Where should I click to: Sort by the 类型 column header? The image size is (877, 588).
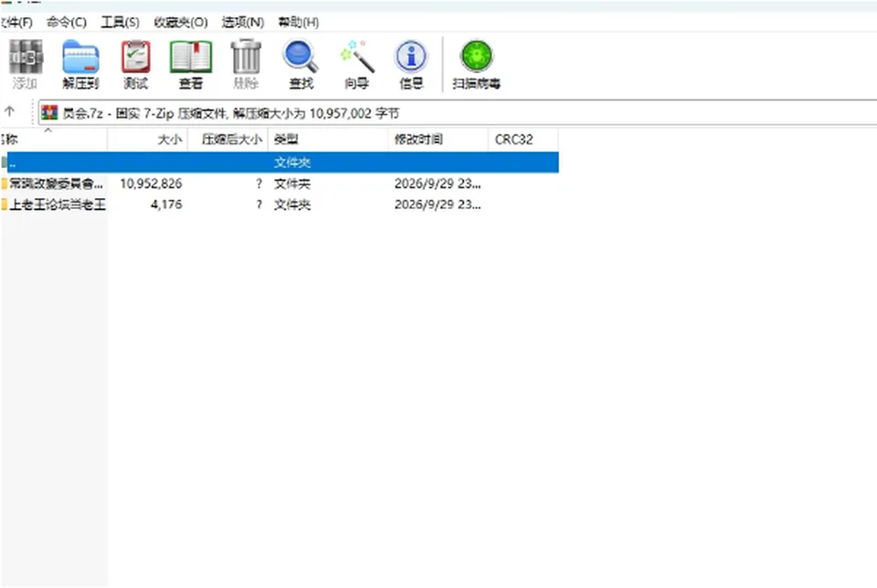pyautogui.click(x=328, y=139)
